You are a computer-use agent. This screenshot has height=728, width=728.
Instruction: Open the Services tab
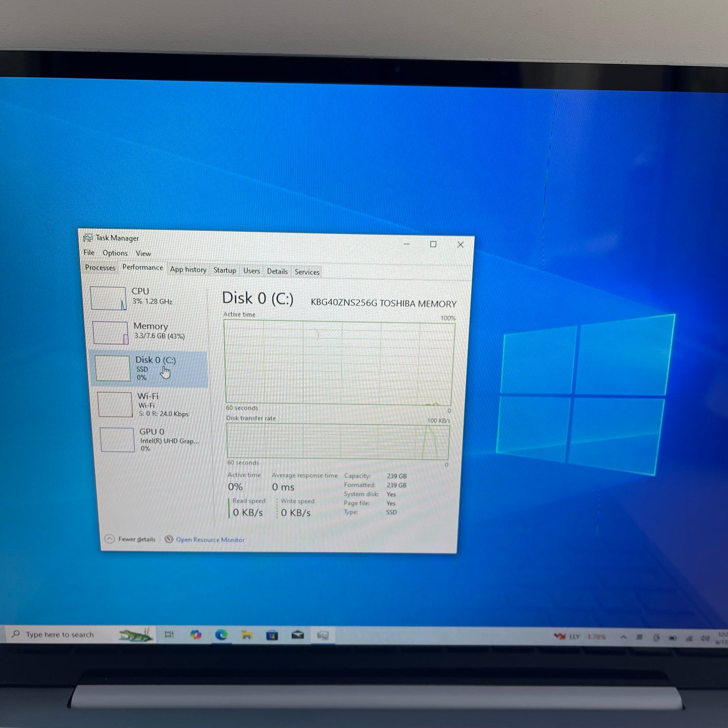tap(307, 272)
